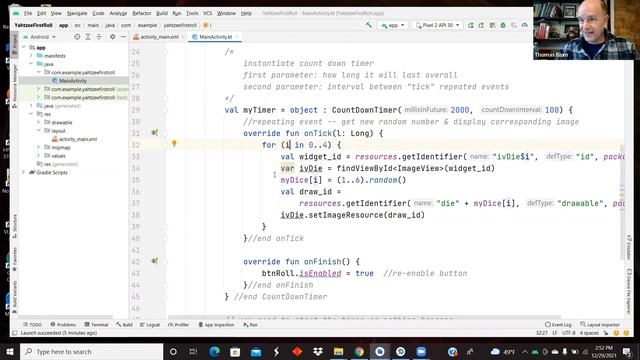Open Dropbox from the taskbar
The image size is (640, 360).
[x=318, y=351]
